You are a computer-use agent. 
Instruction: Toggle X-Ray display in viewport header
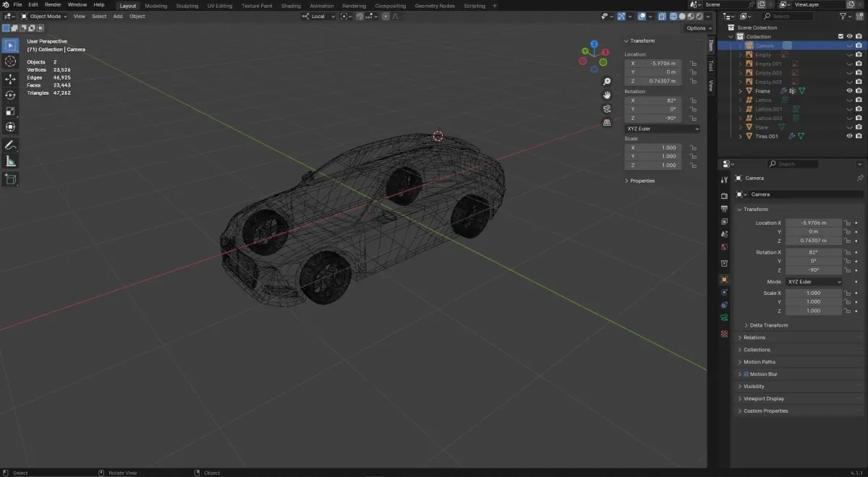tap(662, 16)
